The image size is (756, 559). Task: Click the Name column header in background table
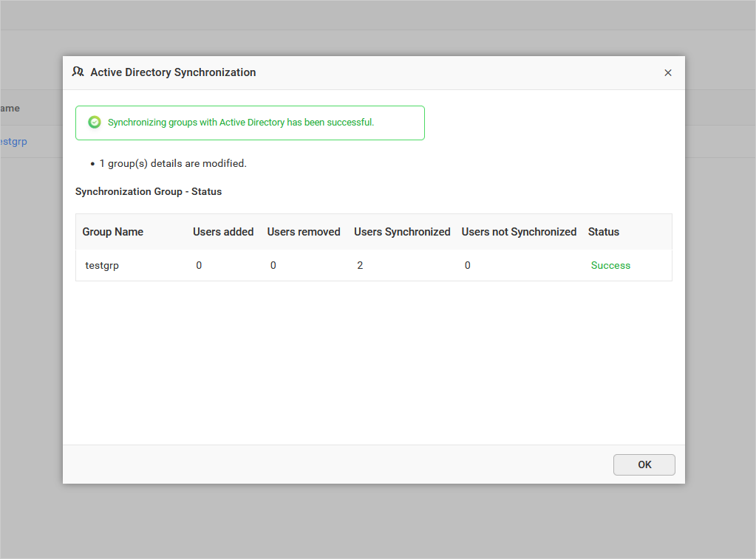coord(9,108)
